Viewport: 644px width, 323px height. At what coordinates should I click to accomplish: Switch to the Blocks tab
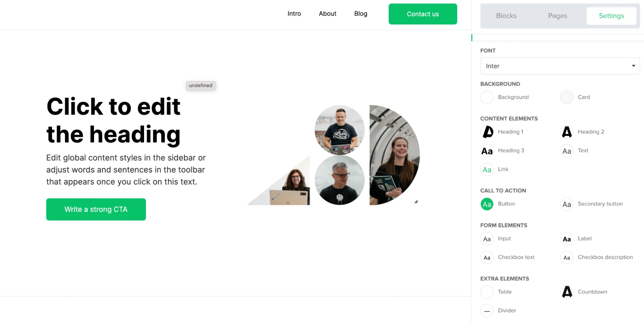coord(506,16)
